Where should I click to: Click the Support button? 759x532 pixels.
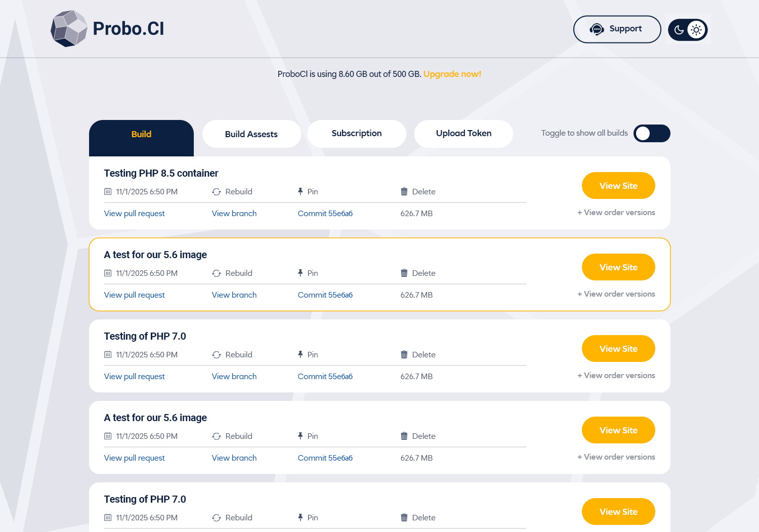pos(617,29)
